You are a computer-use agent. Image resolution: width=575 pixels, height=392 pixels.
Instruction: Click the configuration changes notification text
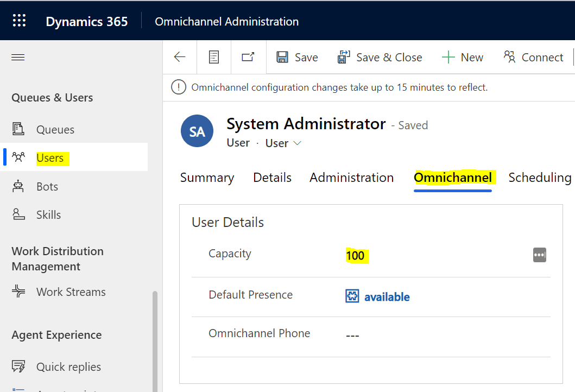[x=339, y=87]
